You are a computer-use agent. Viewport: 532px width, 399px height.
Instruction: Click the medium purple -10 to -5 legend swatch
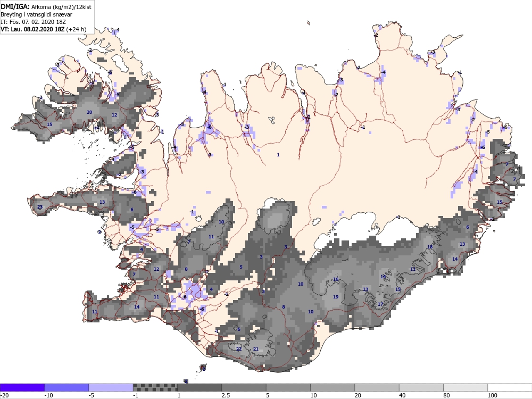[66, 387]
